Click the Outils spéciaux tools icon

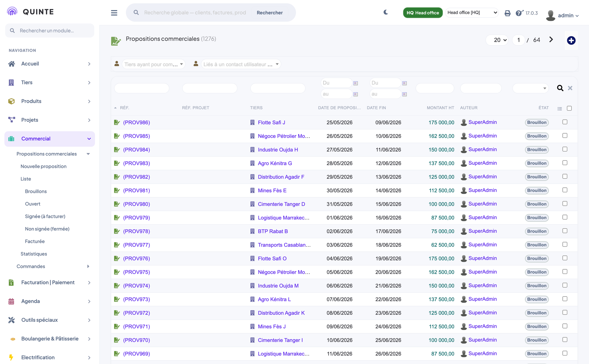12,320
